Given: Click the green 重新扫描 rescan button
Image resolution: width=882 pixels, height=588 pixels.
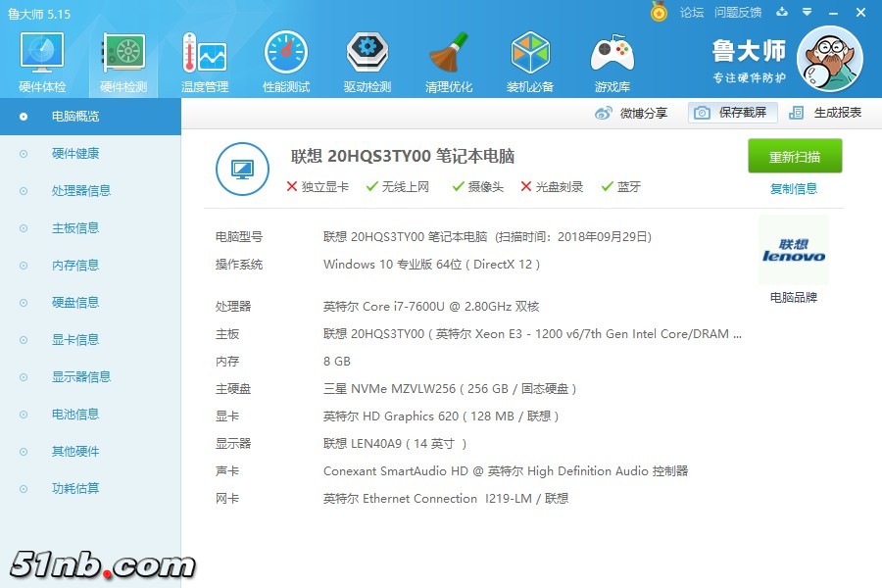Looking at the screenshot, I should [794, 156].
